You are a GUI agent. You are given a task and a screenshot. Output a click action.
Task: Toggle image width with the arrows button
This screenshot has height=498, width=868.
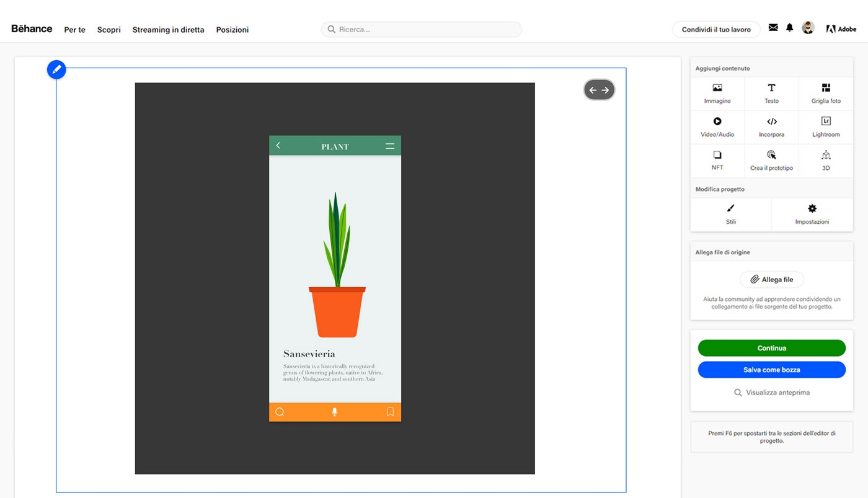pos(599,90)
